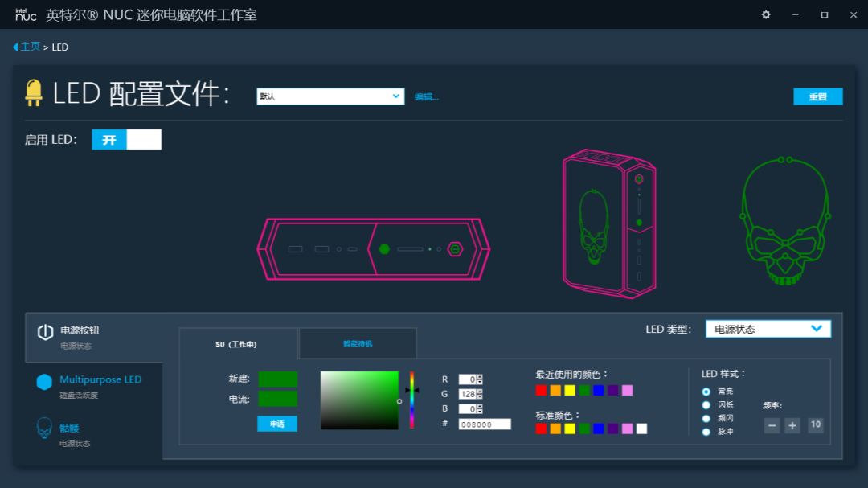Pick purple from 标准颜色
Image resolution: width=868 pixels, height=488 pixels.
click(x=612, y=429)
